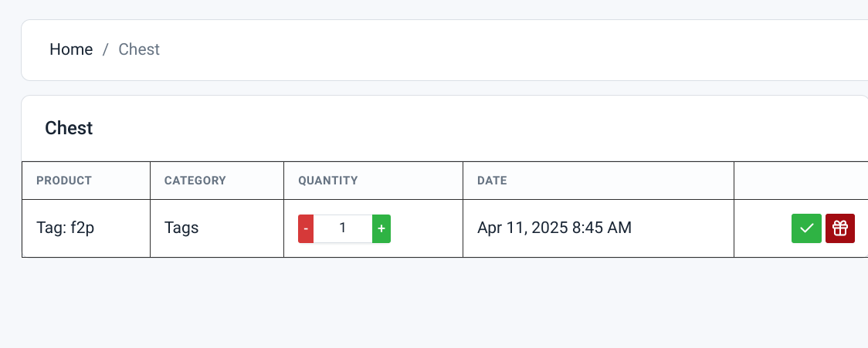Click the CATEGORY column header

[195, 181]
